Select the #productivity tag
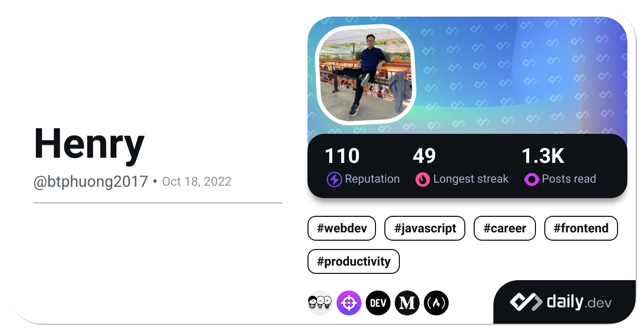 (x=354, y=261)
